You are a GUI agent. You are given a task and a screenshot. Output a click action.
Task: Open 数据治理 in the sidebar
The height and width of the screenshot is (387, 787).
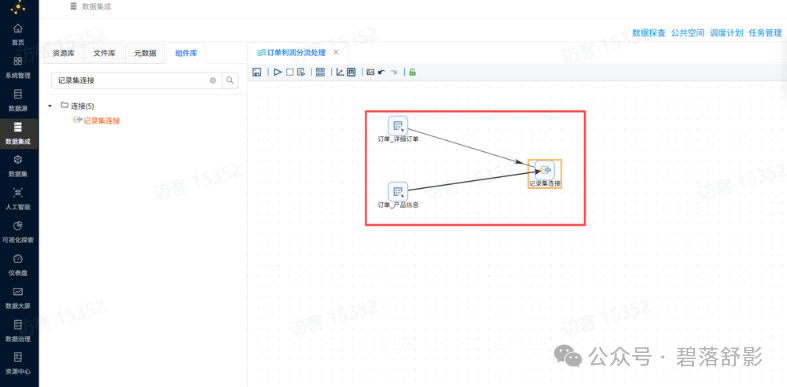pos(18,331)
